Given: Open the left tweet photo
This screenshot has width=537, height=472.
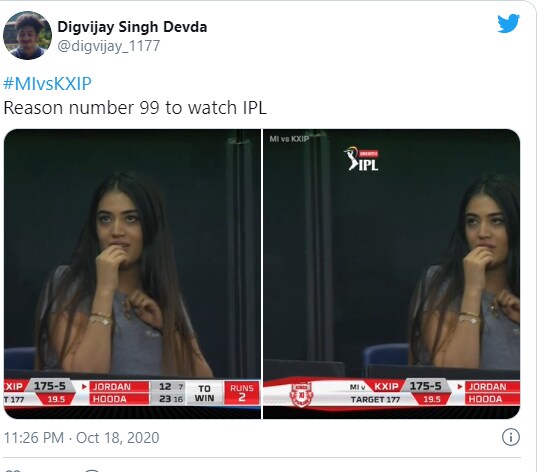Looking at the screenshot, I should coord(133,274).
